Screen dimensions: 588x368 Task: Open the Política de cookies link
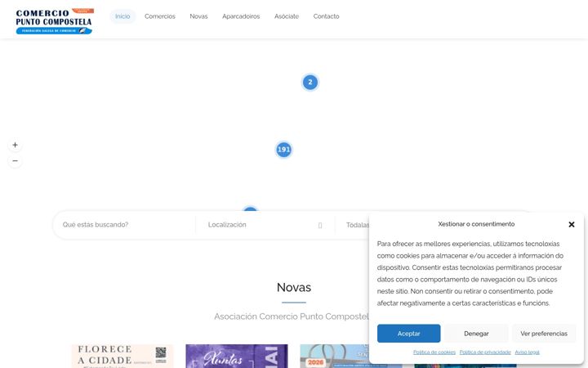[434, 352]
